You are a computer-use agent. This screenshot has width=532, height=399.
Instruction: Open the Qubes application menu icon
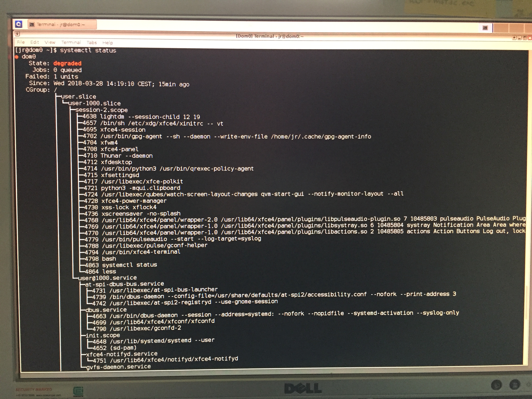point(19,24)
